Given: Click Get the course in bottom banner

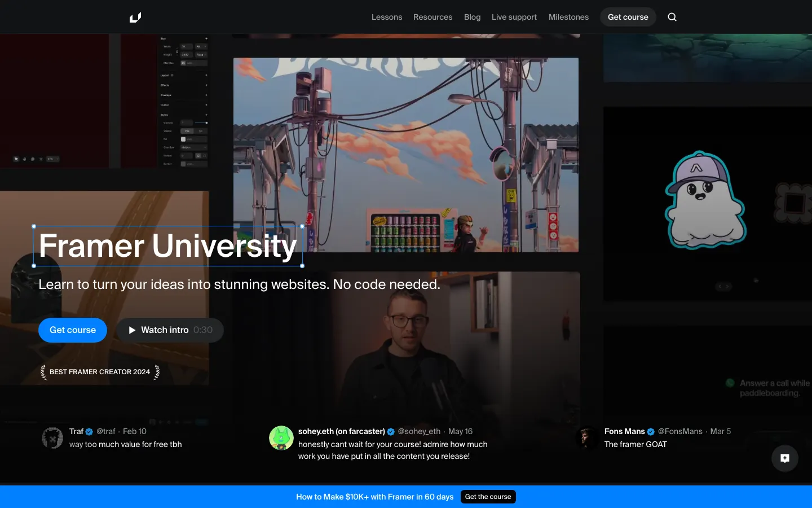Looking at the screenshot, I should point(488,497).
